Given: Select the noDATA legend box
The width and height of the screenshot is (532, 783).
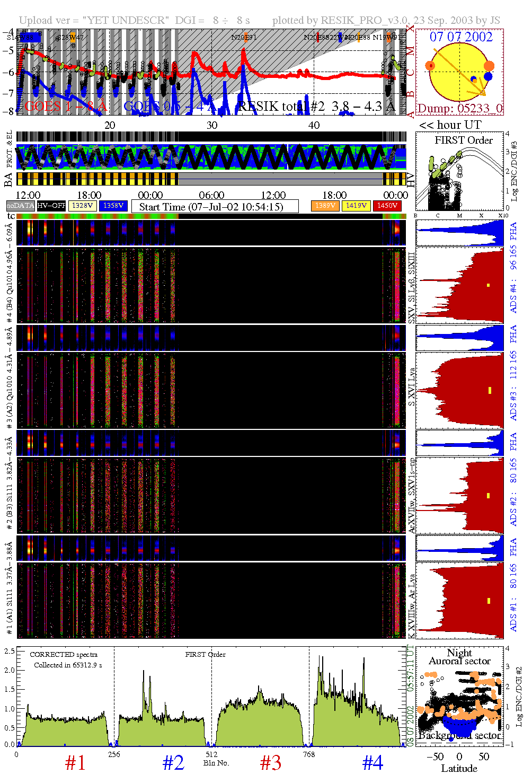Looking at the screenshot, I should click(x=20, y=206).
